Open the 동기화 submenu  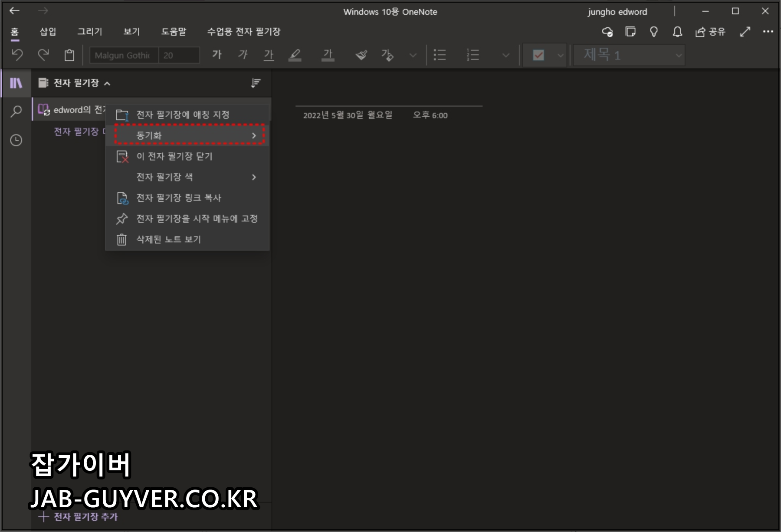[187, 135]
